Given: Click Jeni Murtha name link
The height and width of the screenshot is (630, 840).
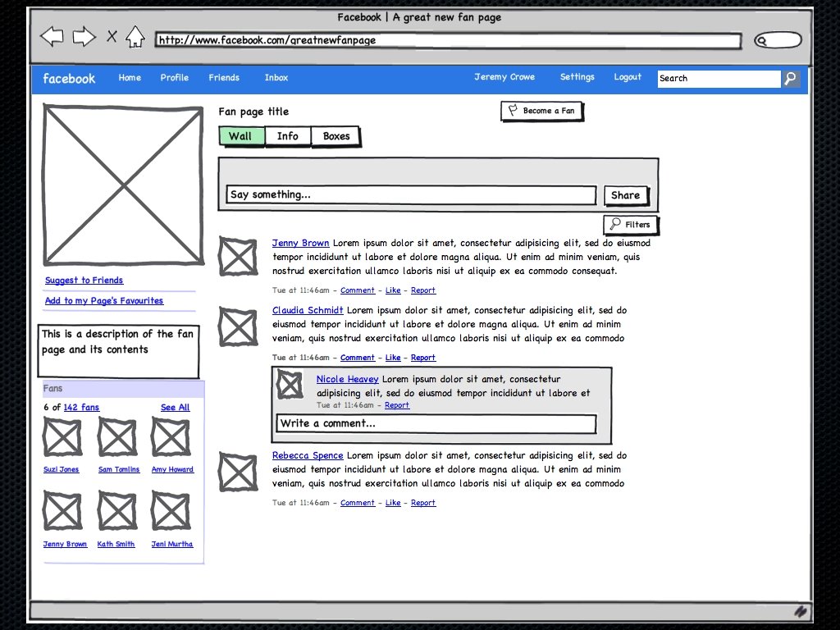Looking at the screenshot, I should pos(172,545).
